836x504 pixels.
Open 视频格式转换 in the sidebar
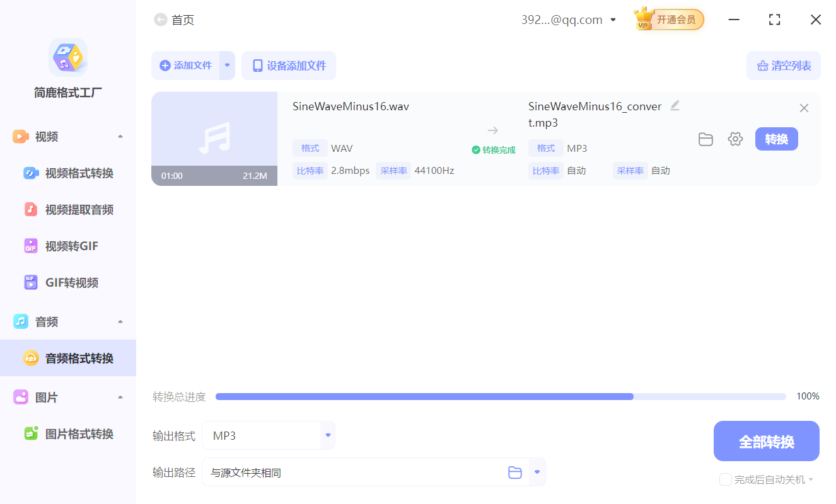click(x=69, y=173)
